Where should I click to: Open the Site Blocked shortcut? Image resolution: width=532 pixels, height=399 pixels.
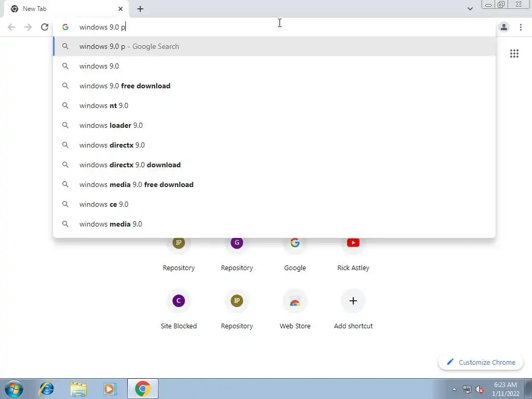tap(179, 310)
